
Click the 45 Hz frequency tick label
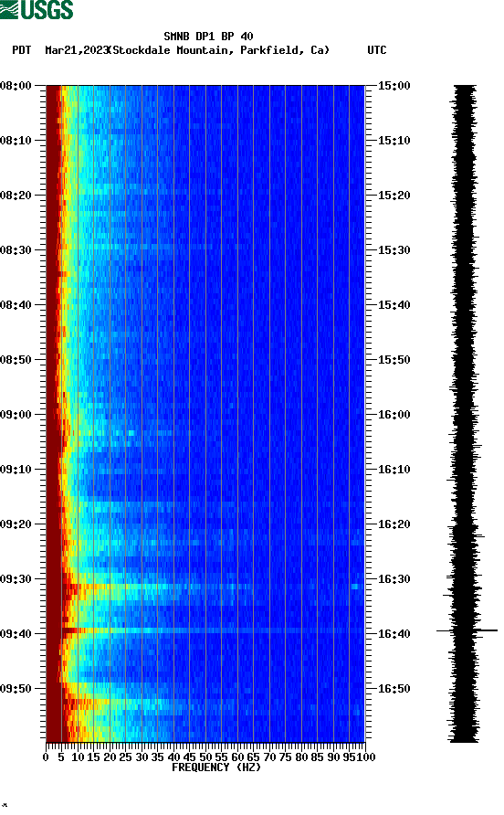click(x=190, y=757)
